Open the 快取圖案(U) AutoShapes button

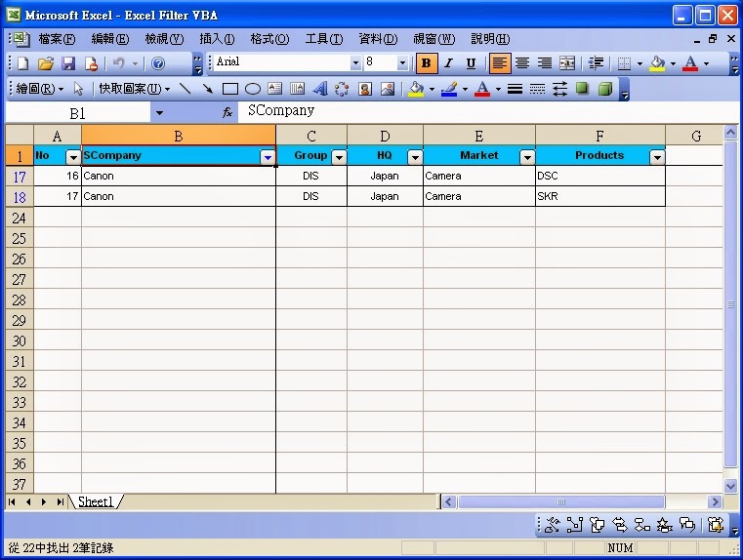135,89
